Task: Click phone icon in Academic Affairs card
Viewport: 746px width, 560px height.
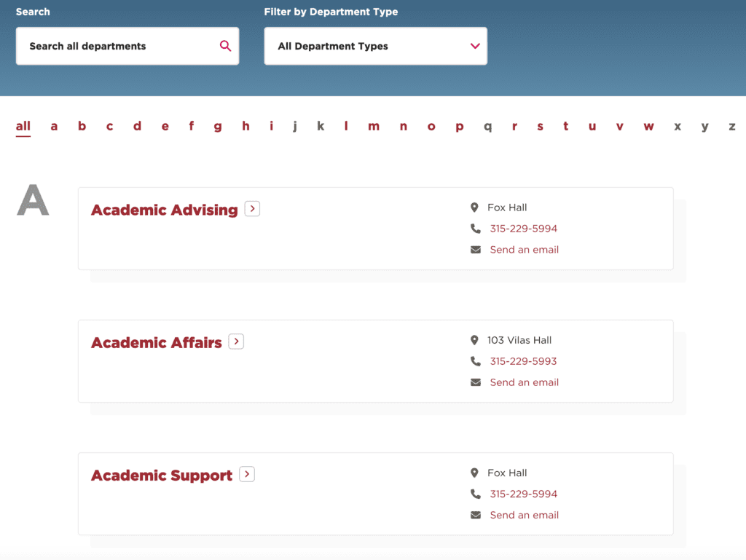Action: (x=476, y=361)
